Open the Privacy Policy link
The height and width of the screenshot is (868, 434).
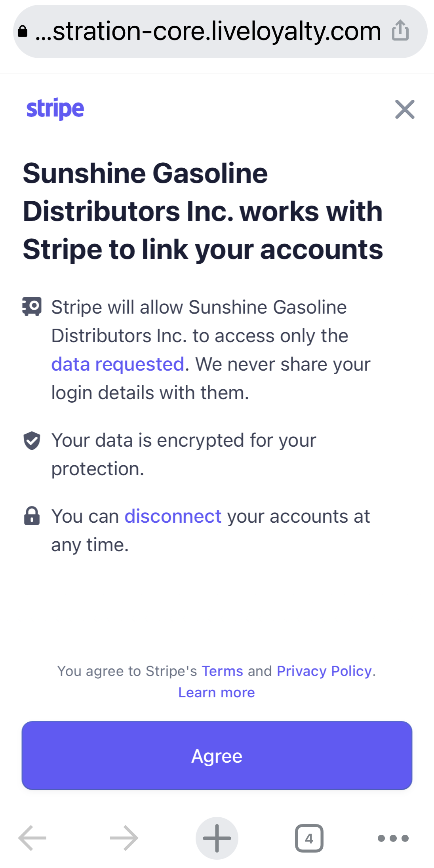(324, 671)
